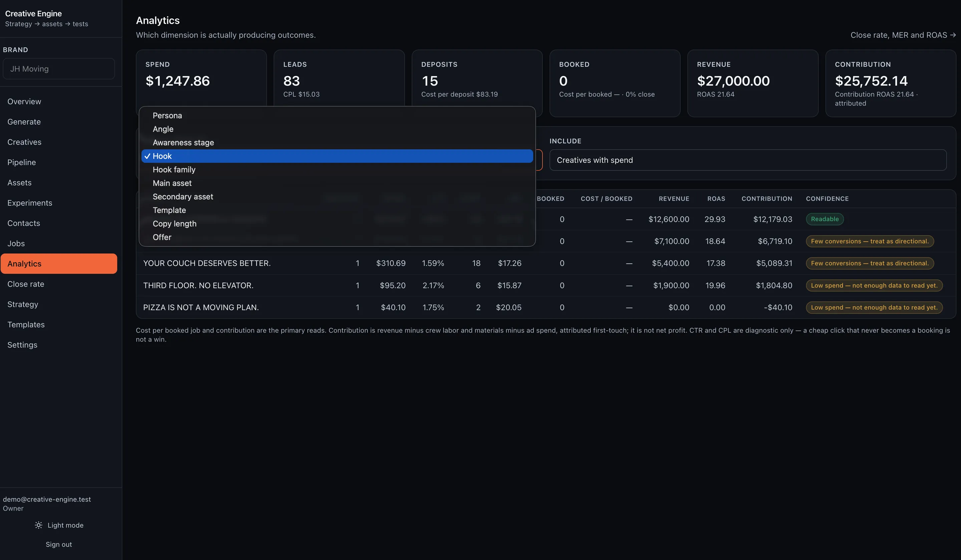The width and height of the screenshot is (961, 560).
Task: Switch to Light mode
Action: 59,525
